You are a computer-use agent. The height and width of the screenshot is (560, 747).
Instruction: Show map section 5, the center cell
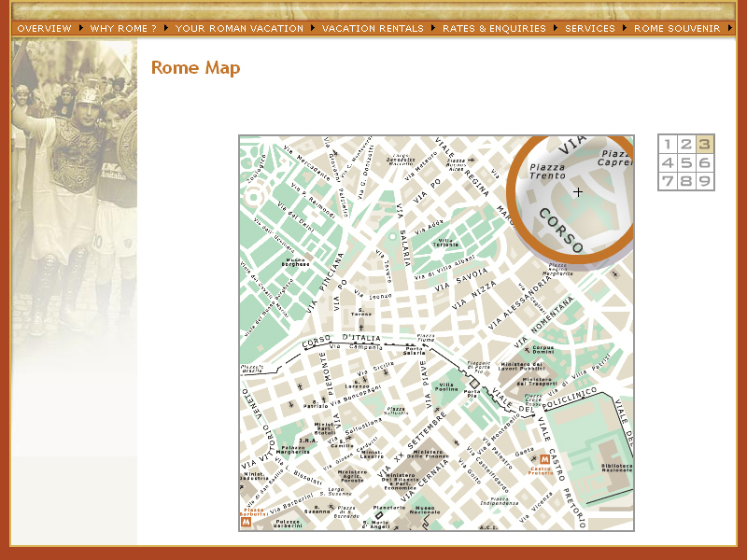(x=686, y=162)
